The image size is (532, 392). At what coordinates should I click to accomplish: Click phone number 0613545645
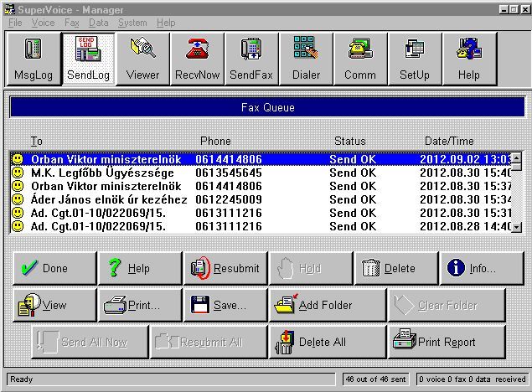(x=229, y=173)
